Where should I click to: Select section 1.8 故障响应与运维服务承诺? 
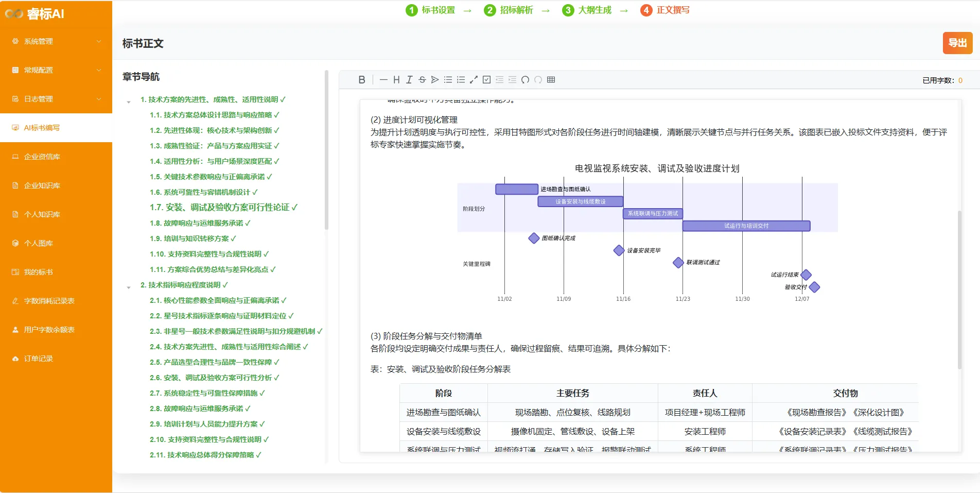tap(203, 223)
